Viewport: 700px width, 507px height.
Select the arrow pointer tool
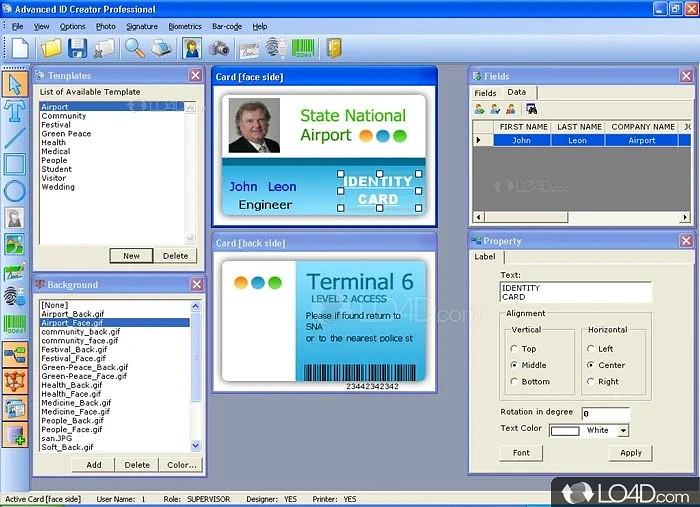coord(15,84)
